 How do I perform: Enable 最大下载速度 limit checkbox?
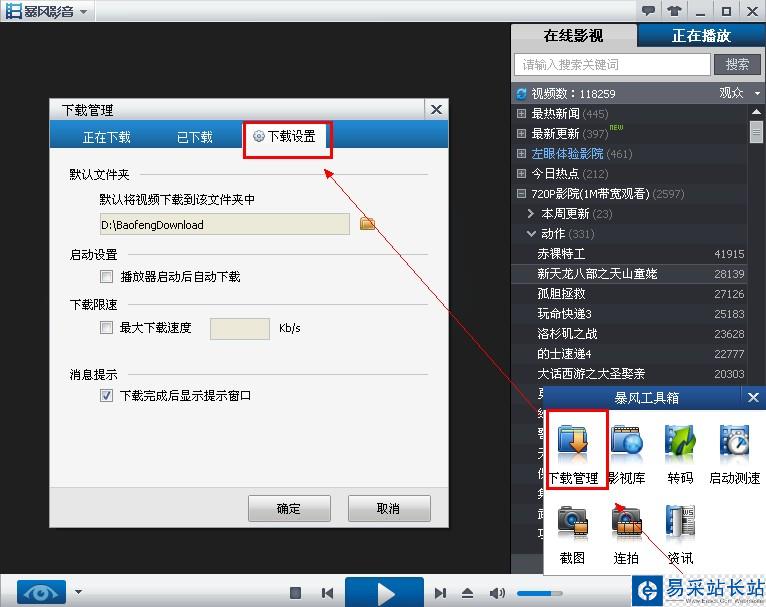point(106,327)
